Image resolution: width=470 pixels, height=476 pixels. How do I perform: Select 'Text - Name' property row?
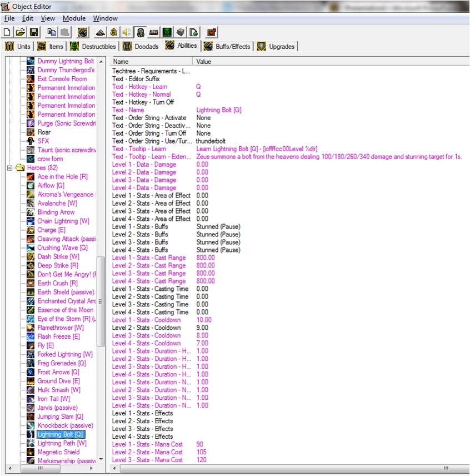point(289,110)
